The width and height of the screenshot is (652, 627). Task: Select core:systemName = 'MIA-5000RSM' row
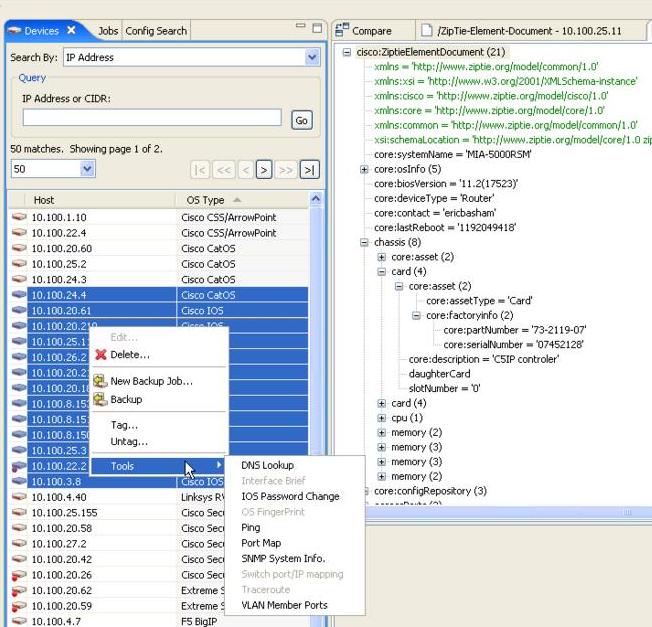click(452, 154)
